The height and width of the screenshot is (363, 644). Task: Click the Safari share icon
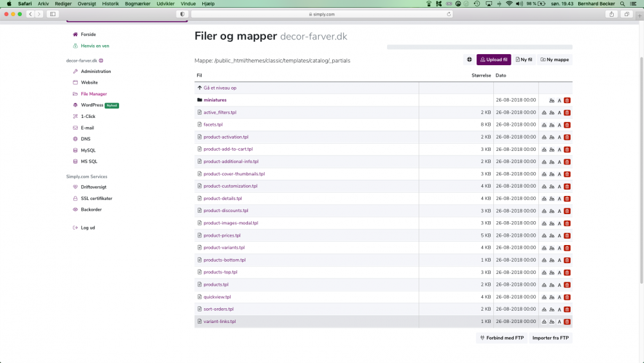pyautogui.click(x=612, y=14)
